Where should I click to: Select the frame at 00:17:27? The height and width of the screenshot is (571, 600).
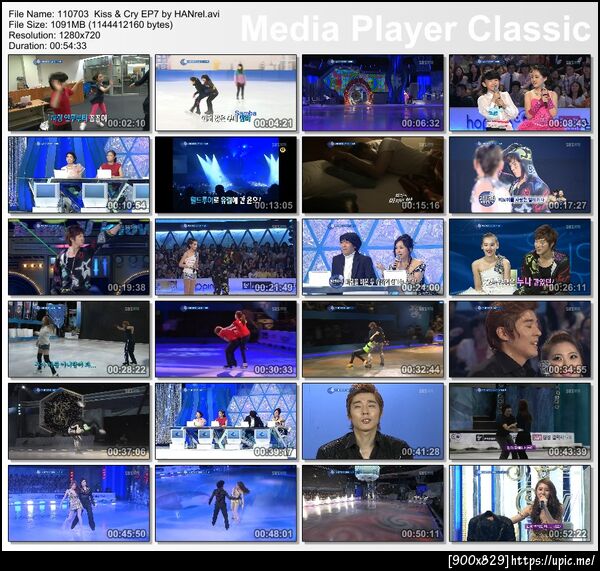click(x=520, y=175)
